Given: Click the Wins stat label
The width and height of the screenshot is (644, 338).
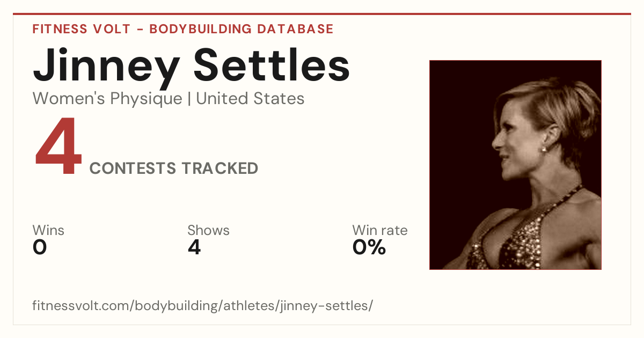Looking at the screenshot, I should pyautogui.click(x=48, y=231).
